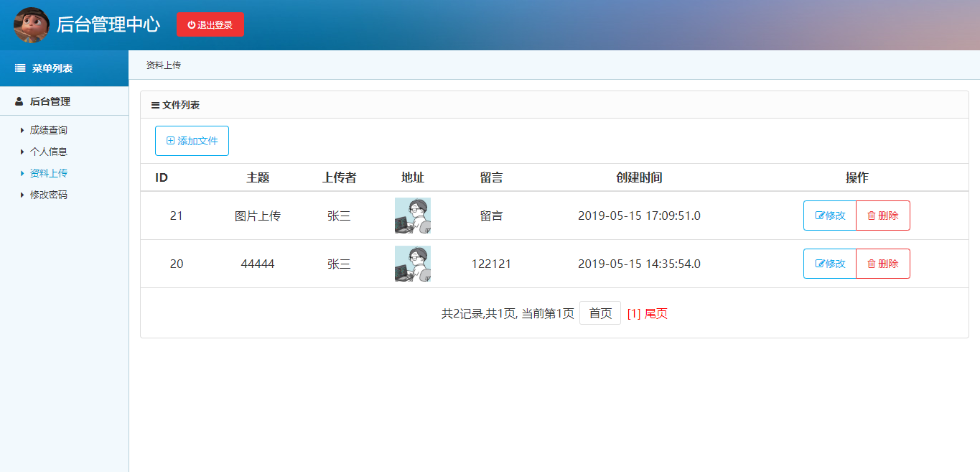980x472 pixels.
Task: Click the user icon beside 后台管理
Action: 19,101
